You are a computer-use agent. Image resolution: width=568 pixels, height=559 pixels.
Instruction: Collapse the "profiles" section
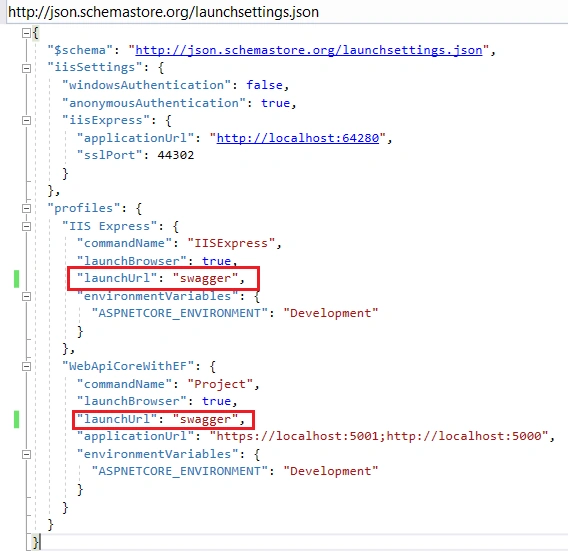(26, 208)
